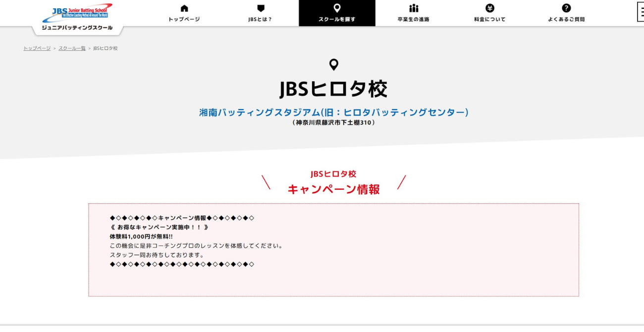Click the question mark icon for よくあるご質問
The width and height of the screenshot is (644, 332).
coord(566,7)
